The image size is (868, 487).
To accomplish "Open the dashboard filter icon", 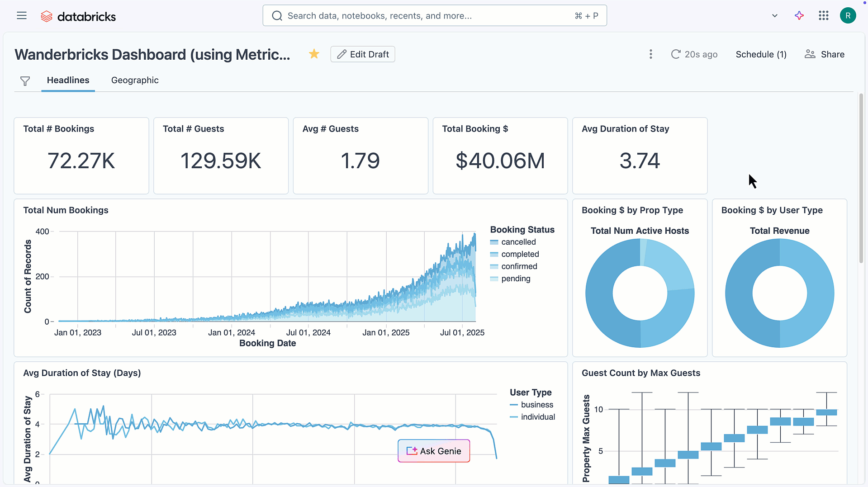I will click(25, 81).
